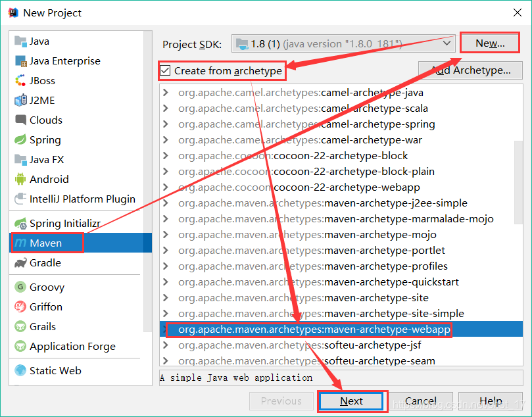The height and width of the screenshot is (417, 532).
Task: Open the Project SDK dropdown
Action: [x=343, y=43]
